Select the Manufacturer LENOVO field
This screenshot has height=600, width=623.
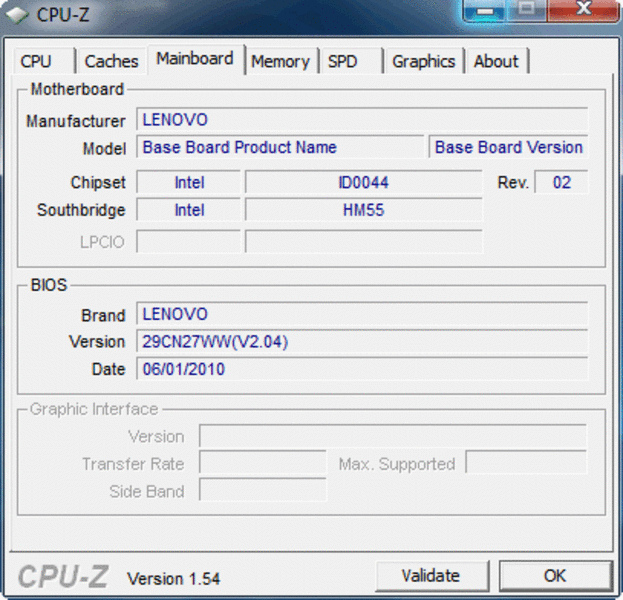pos(362,119)
